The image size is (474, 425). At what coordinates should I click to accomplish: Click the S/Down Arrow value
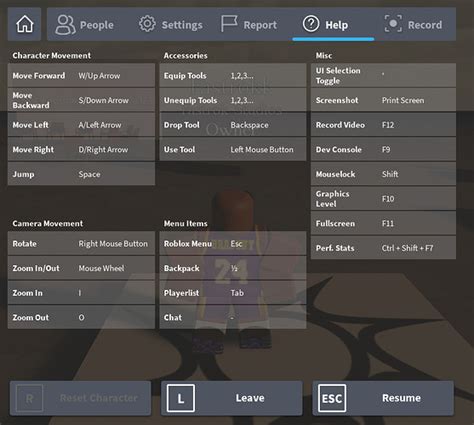pos(103,100)
